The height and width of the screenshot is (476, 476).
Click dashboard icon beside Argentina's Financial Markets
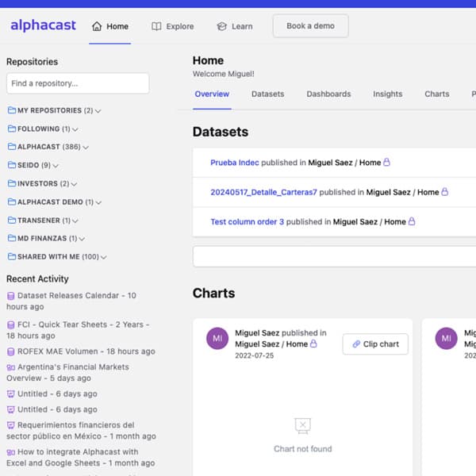tap(10, 367)
